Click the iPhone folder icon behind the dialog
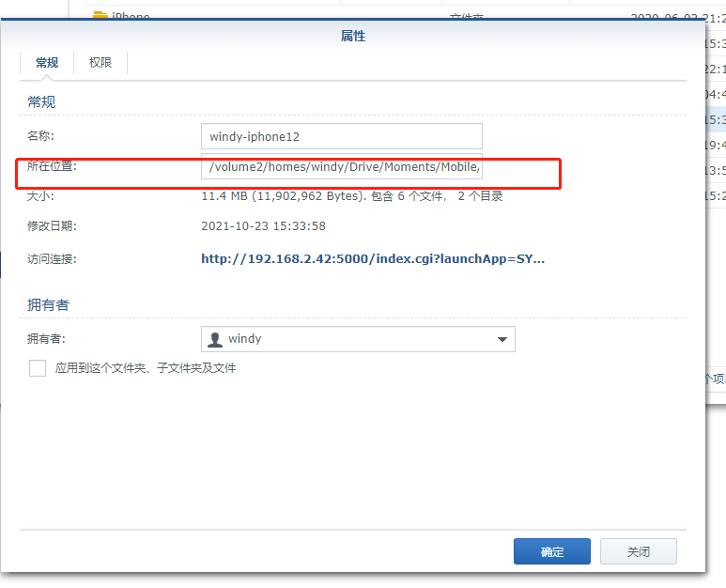 100,16
